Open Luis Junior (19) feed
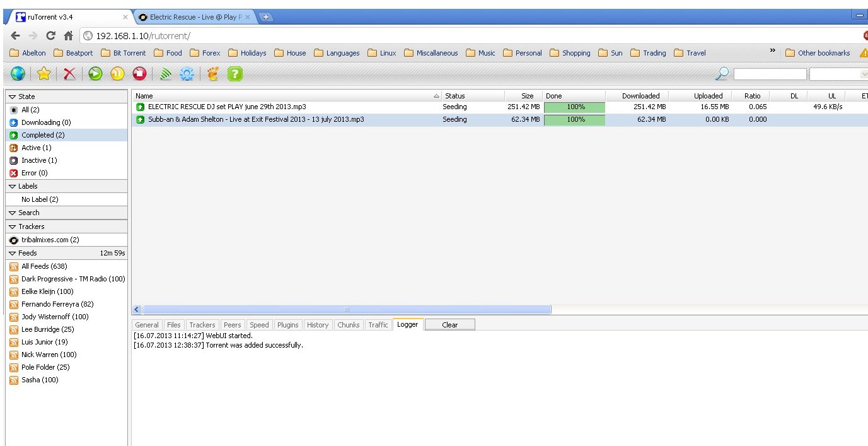868x446 pixels. tap(66, 342)
